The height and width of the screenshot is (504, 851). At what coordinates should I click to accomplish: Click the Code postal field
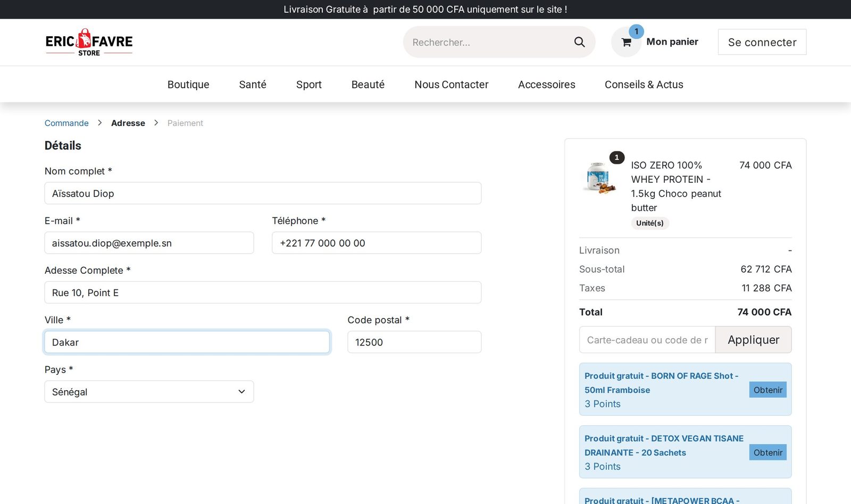[414, 342]
